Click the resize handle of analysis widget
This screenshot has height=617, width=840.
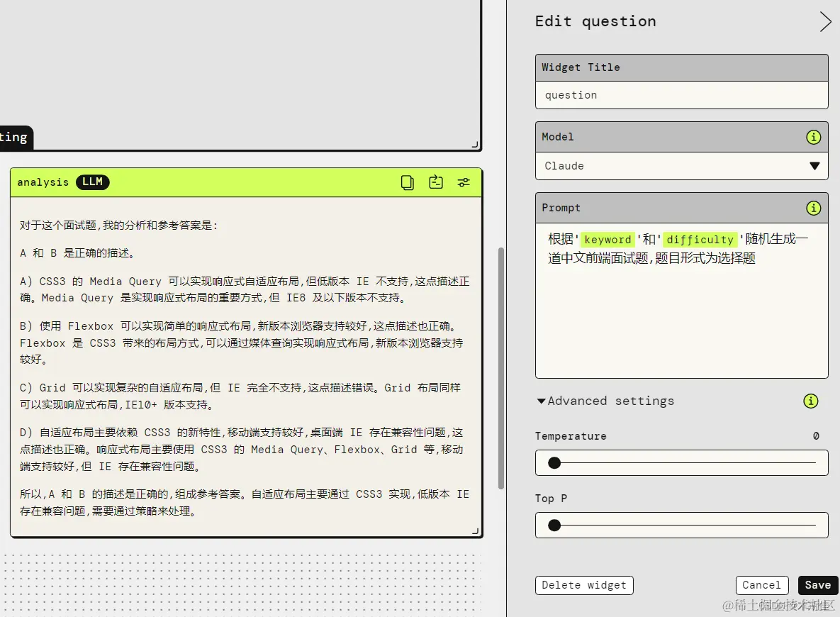pos(475,530)
